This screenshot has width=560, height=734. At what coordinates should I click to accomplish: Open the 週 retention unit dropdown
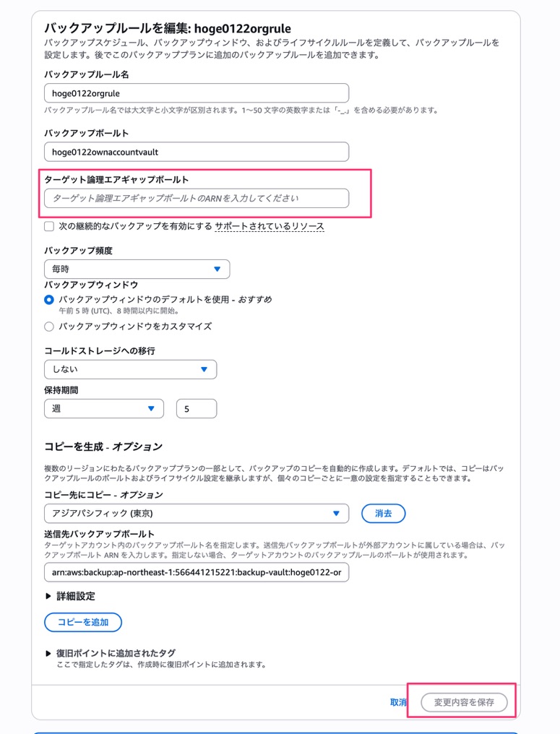point(104,409)
